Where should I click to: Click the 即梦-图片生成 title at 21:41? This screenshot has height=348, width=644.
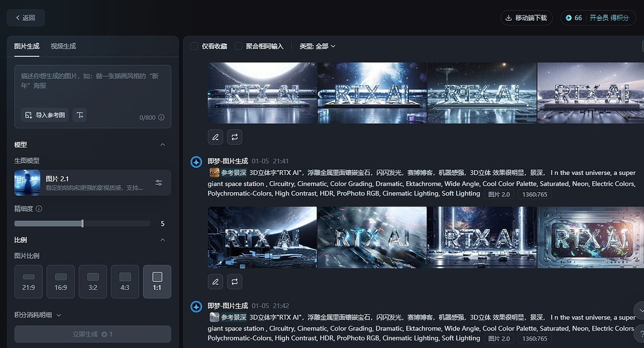pos(228,161)
